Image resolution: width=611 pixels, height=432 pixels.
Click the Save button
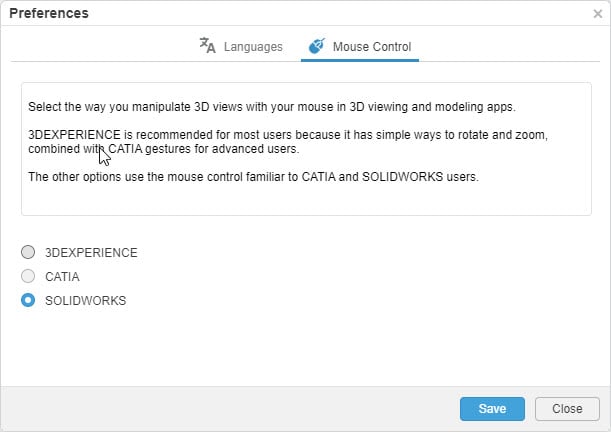coord(492,409)
